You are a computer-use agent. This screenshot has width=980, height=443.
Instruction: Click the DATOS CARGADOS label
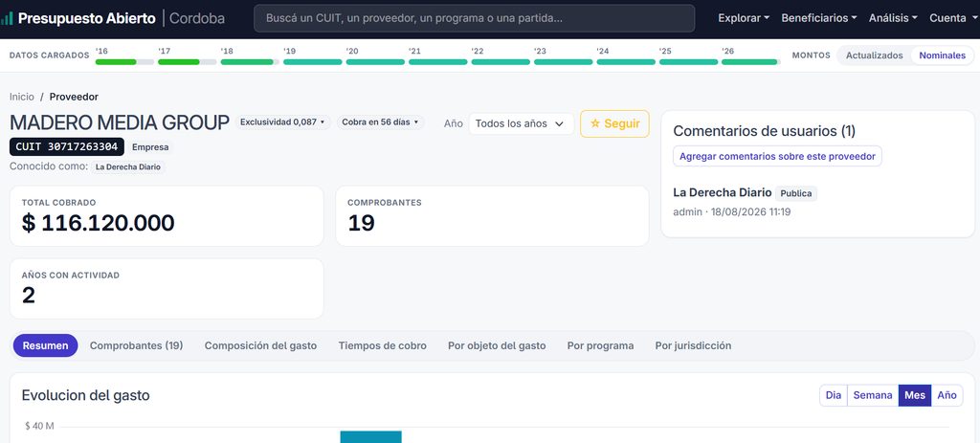coord(50,55)
